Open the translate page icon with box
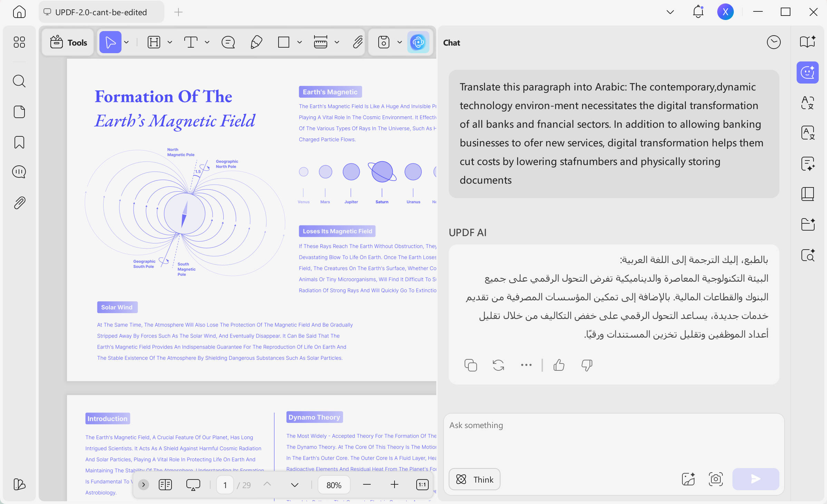This screenshot has height=504, width=827. click(x=808, y=133)
